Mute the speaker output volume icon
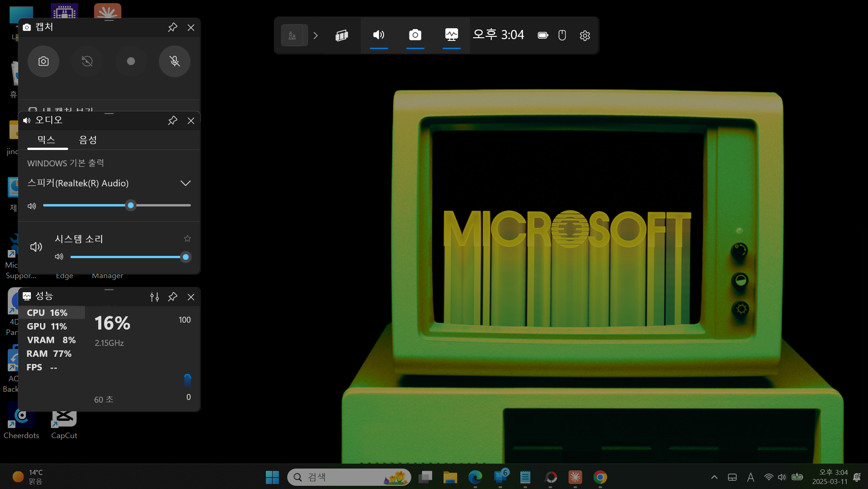 coord(32,206)
